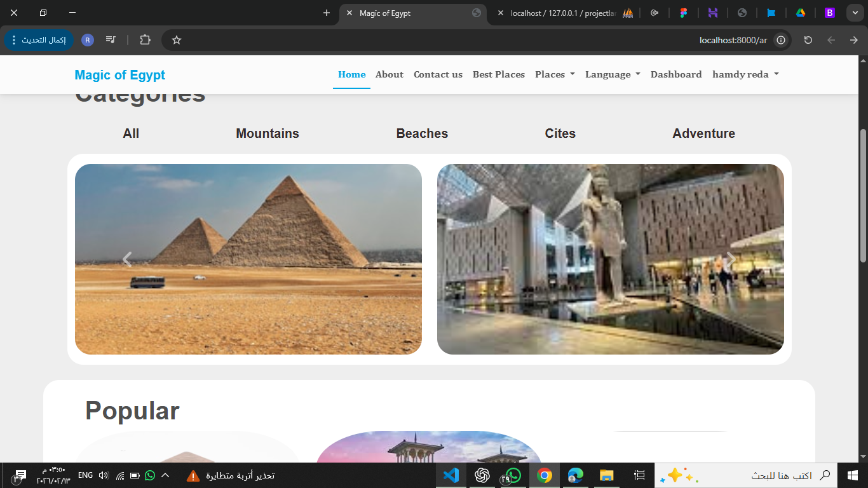Switch to the Mountains category
The width and height of the screenshot is (868, 488).
click(x=268, y=133)
